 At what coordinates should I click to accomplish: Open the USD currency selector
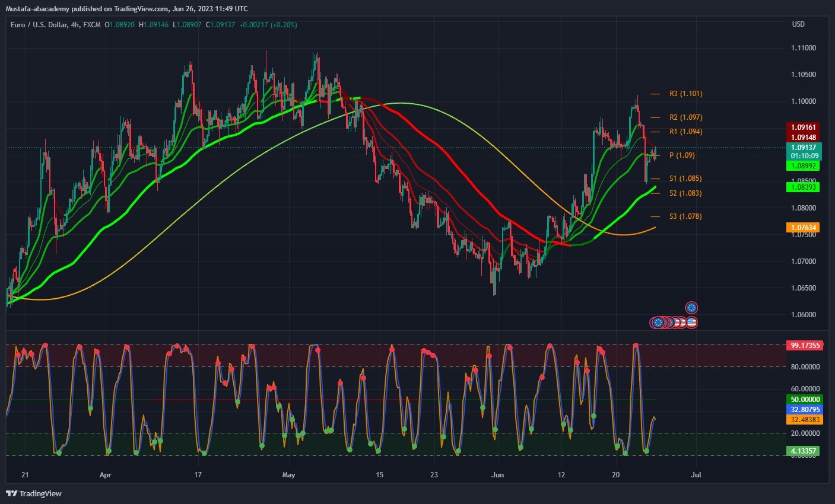tap(798, 24)
